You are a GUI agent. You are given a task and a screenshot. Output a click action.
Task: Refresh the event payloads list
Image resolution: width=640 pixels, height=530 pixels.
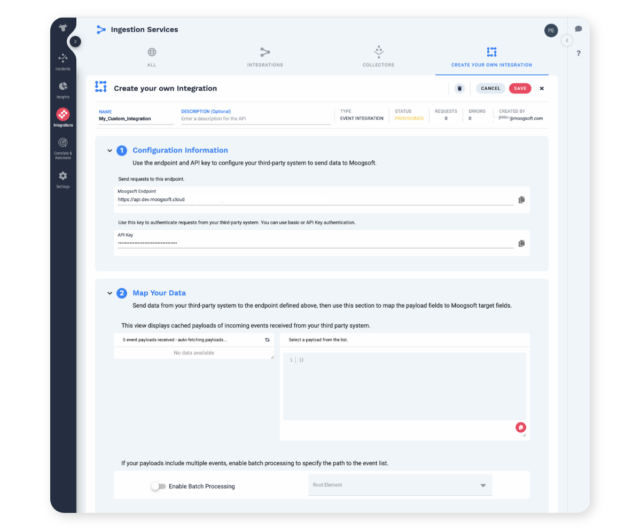pyautogui.click(x=267, y=340)
